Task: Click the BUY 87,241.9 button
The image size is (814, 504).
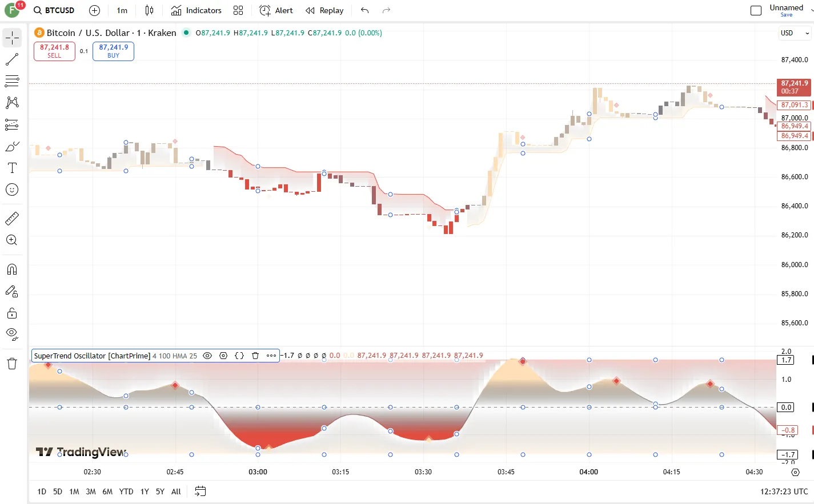Action: [113, 51]
